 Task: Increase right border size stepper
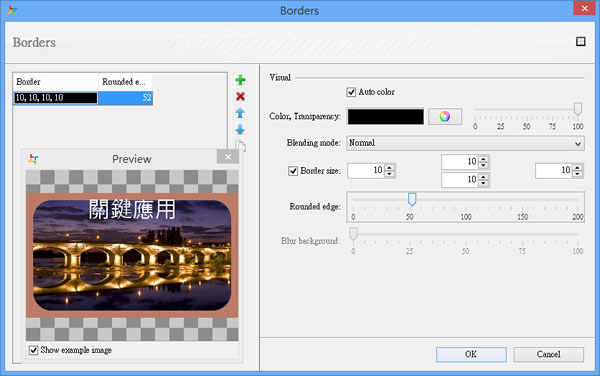pyautogui.click(x=578, y=167)
